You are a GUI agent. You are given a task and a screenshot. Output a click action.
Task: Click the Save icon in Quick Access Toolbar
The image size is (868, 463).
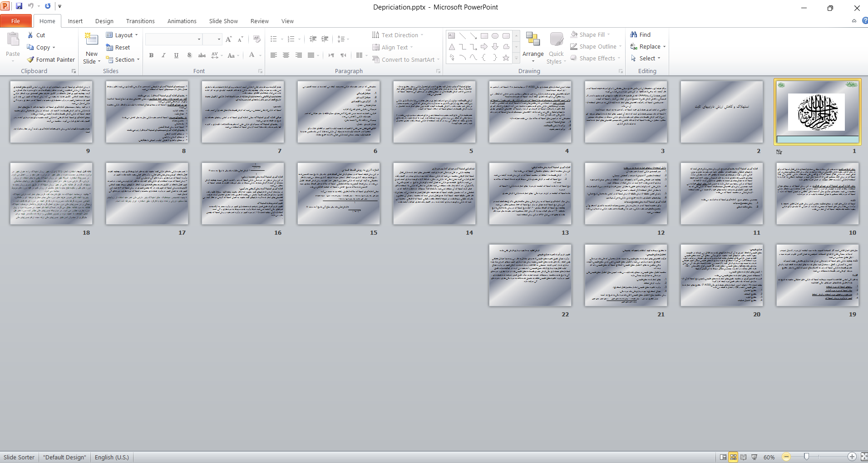pos(19,6)
